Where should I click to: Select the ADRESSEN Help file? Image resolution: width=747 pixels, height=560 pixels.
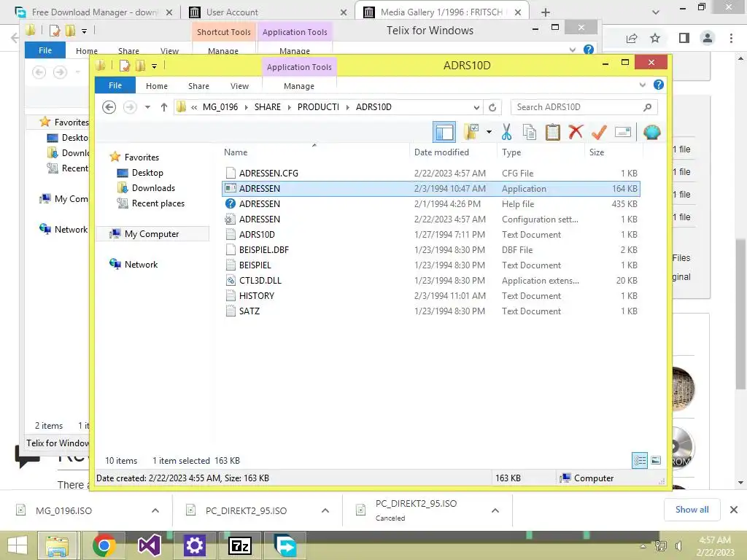pyautogui.click(x=430, y=204)
